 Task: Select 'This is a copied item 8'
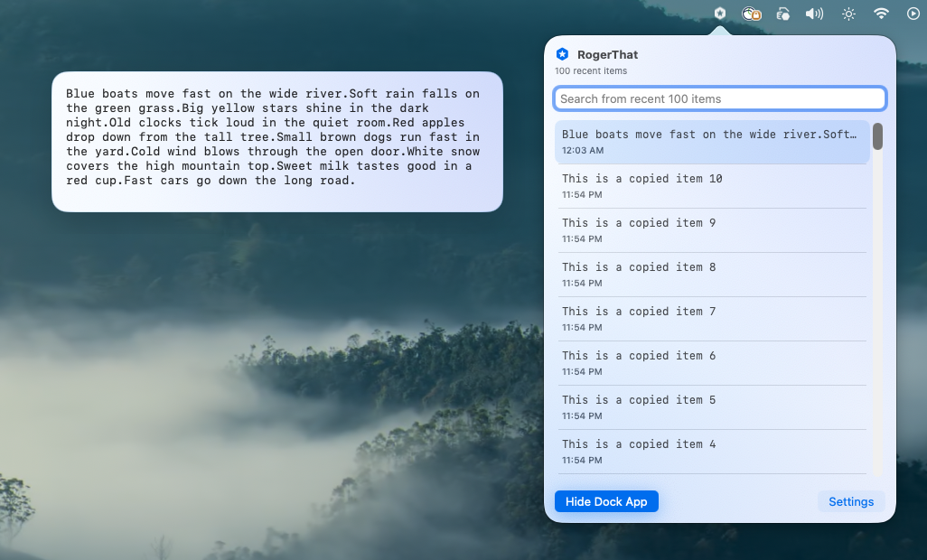[712, 275]
